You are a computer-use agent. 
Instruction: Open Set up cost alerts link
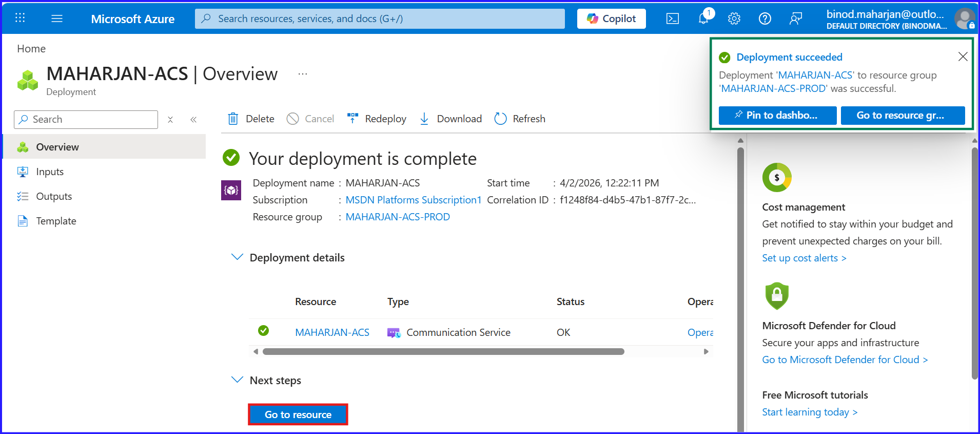(804, 258)
